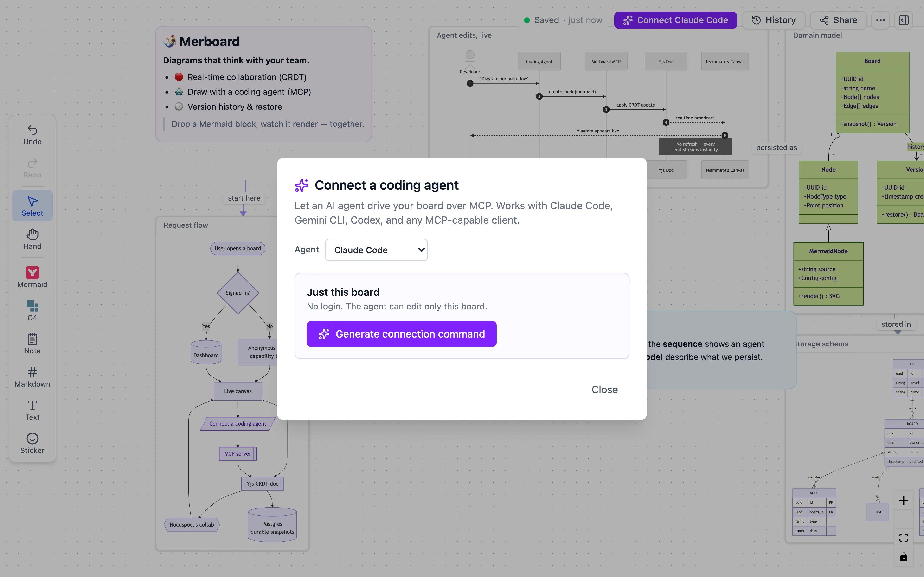
Task: Close the Connect a coding agent dialog
Action: pyautogui.click(x=604, y=390)
